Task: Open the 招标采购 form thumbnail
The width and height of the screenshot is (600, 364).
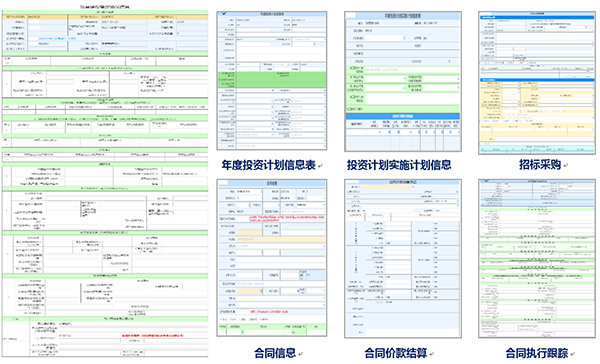Action: click(536, 83)
